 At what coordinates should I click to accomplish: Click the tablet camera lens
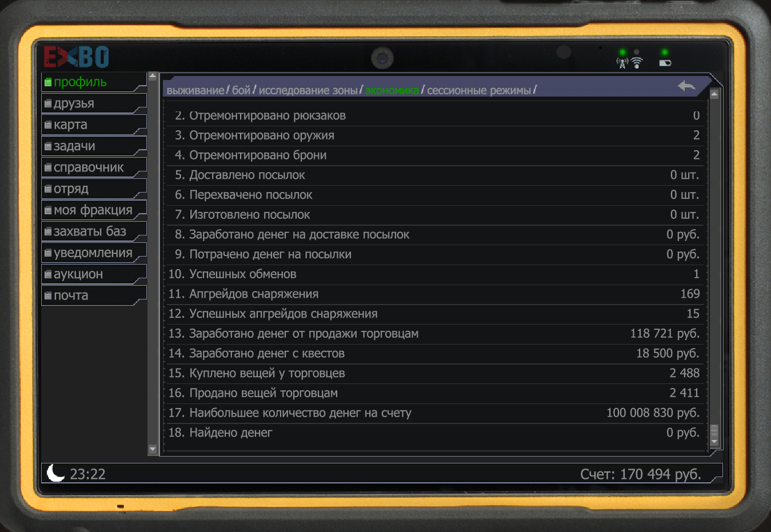coord(382,58)
